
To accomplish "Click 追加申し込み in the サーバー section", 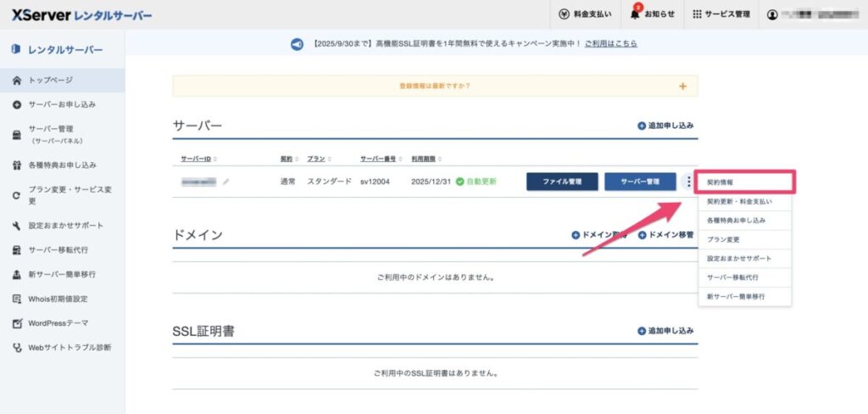I will pos(665,126).
